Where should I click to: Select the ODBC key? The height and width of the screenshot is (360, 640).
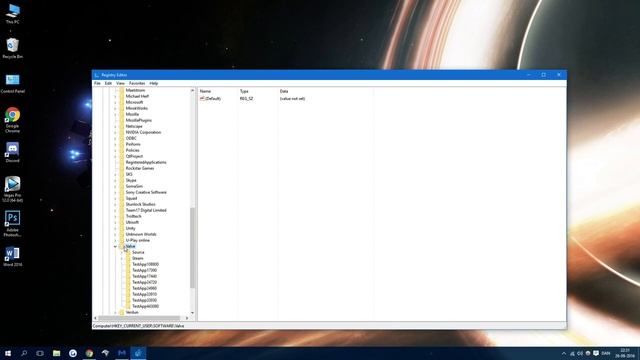tap(131, 138)
